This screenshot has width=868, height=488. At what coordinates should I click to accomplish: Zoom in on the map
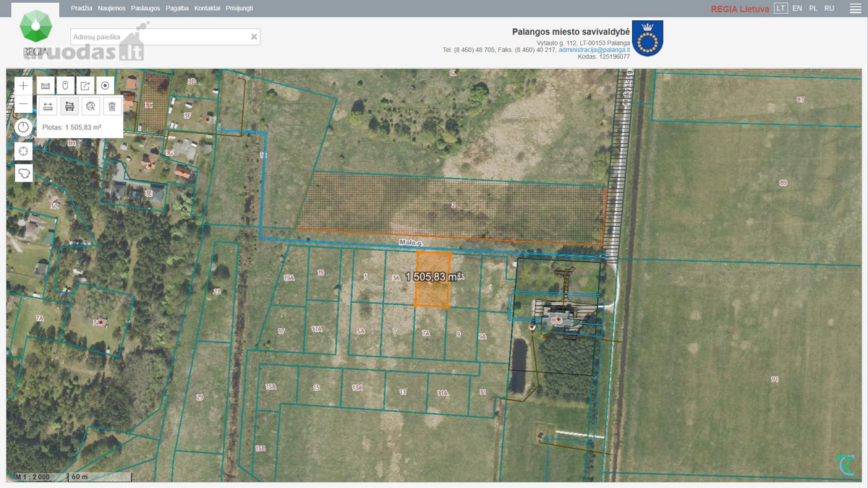24,85
